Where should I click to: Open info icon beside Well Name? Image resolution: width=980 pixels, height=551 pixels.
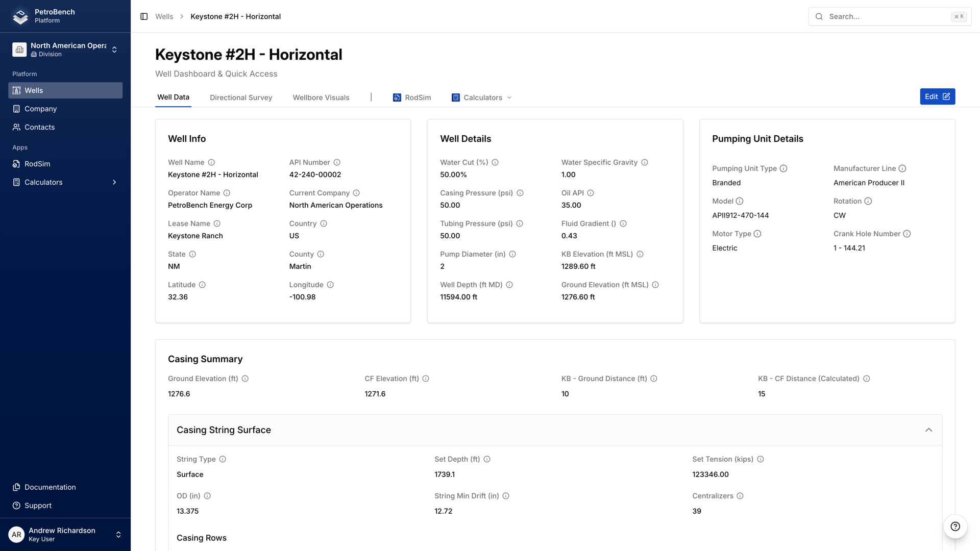click(x=211, y=162)
